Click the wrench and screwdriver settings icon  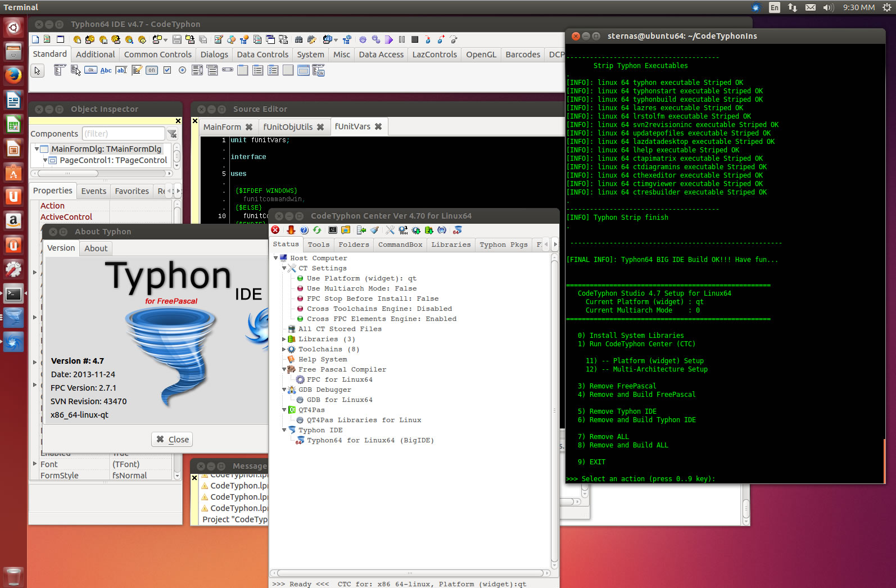point(390,230)
